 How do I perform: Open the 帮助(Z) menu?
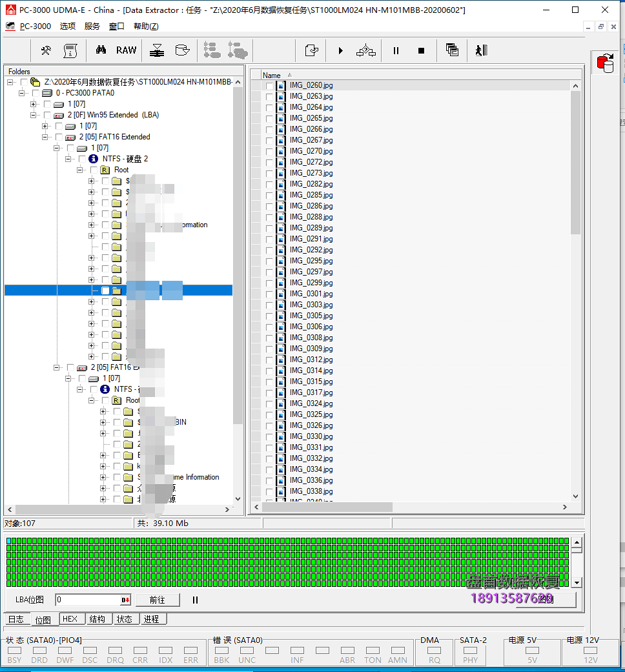click(146, 26)
